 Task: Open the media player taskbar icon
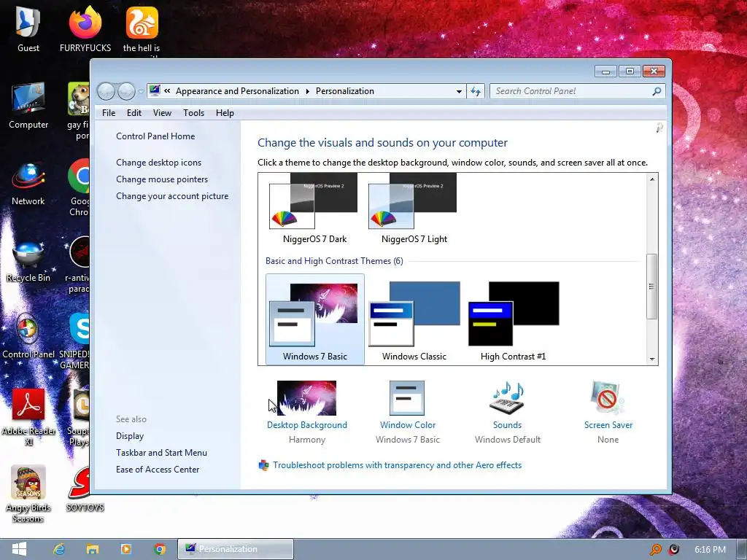pos(126,549)
